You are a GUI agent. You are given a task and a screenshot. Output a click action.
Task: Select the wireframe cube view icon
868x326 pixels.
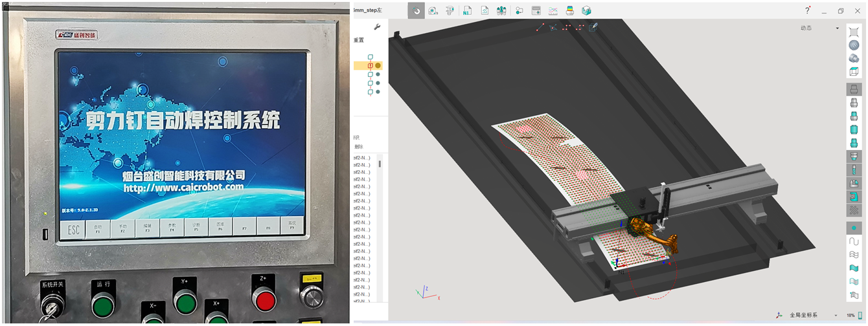(854, 72)
